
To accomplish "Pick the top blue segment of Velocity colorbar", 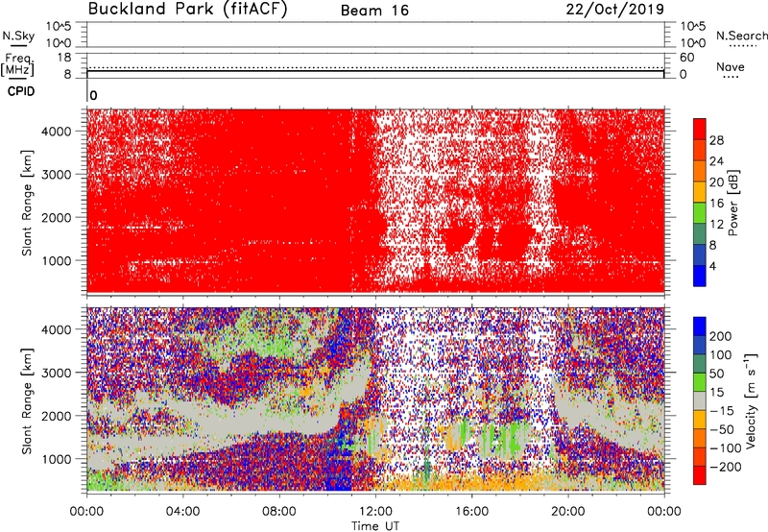I will pos(700,326).
